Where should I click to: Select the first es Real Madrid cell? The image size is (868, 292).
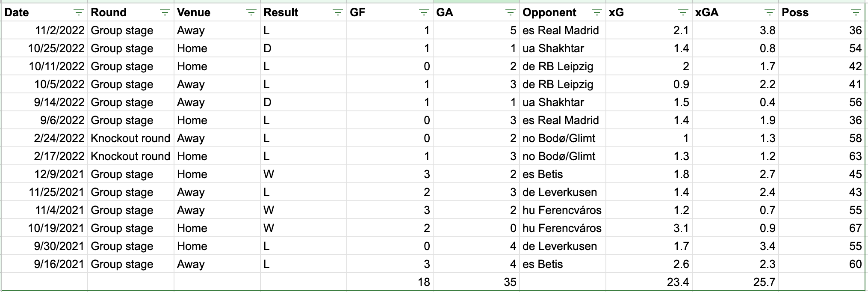tap(563, 30)
